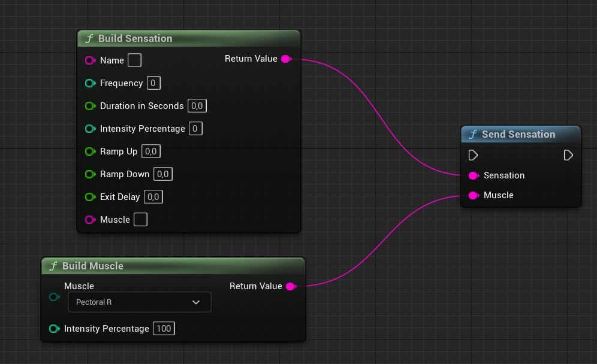The image size is (597, 364).
Task: Click the Sensation input pin on Send Sensation
Action: [x=474, y=175]
